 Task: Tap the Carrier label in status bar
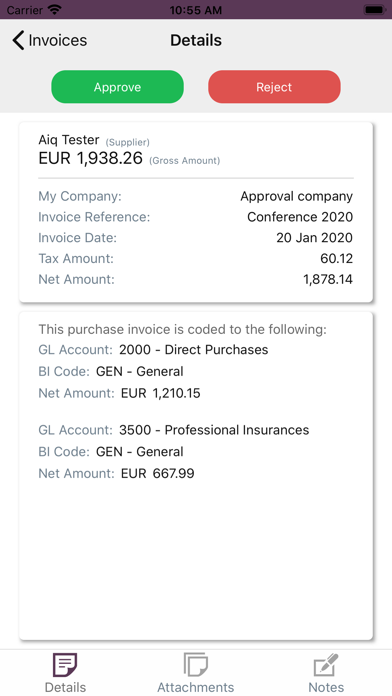(x=25, y=10)
